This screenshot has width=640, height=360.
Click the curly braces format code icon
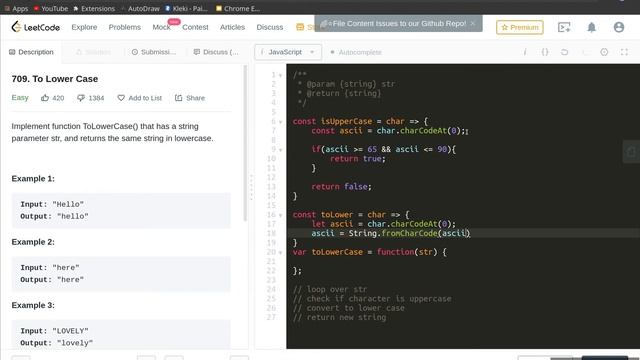pos(545,52)
